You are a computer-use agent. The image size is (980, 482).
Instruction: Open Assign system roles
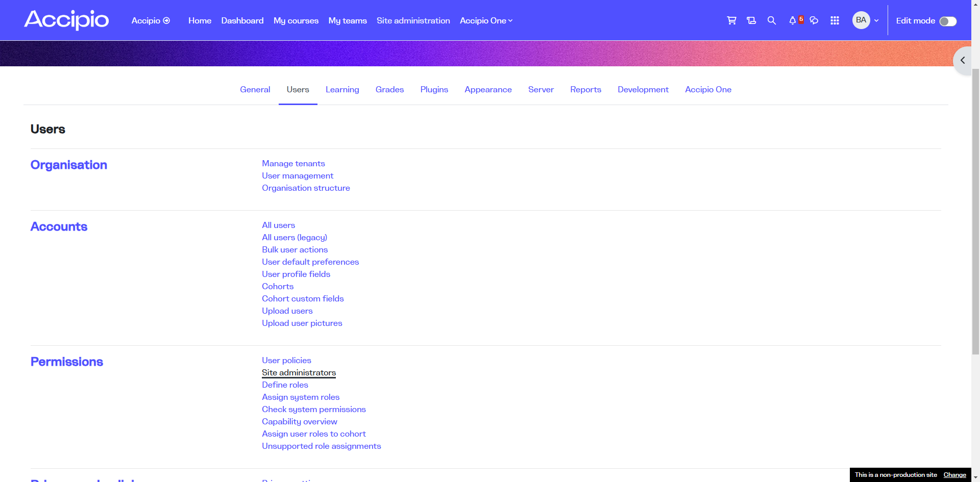[301, 397]
